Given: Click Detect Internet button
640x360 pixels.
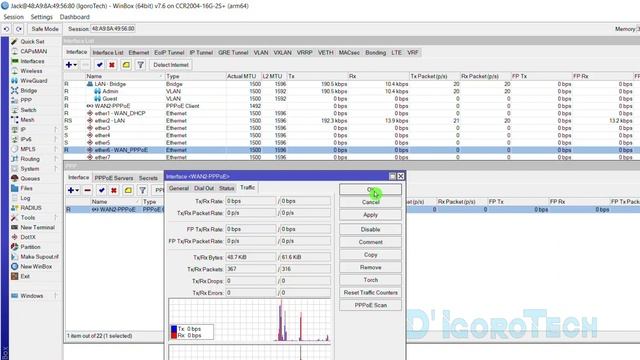Looking at the screenshot, I should pos(171,65).
